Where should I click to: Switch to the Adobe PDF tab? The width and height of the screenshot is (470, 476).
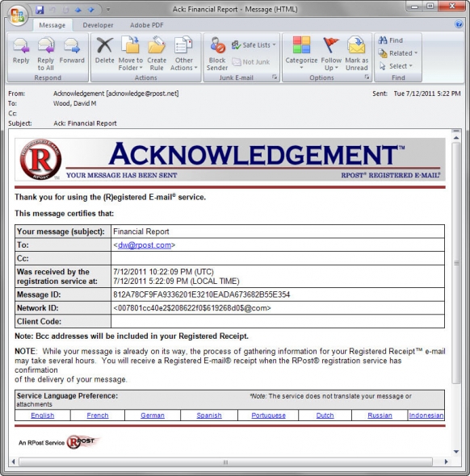coord(146,25)
